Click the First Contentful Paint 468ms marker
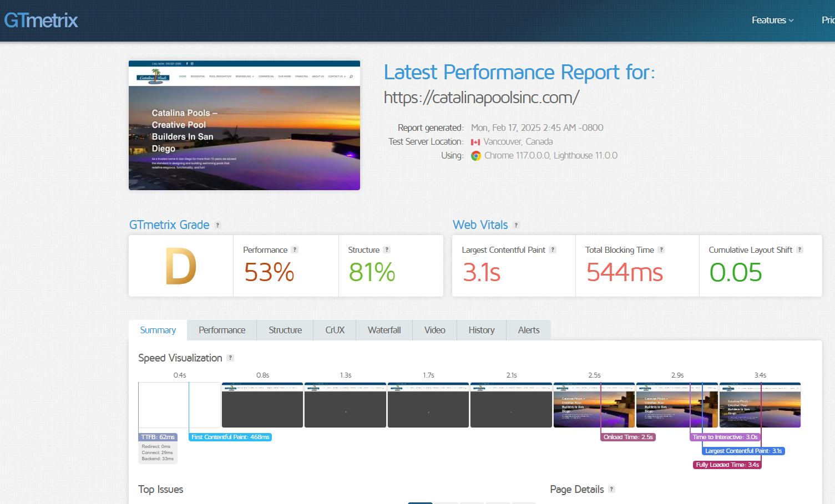This screenshot has width=835, height=504. coord(230,437)
